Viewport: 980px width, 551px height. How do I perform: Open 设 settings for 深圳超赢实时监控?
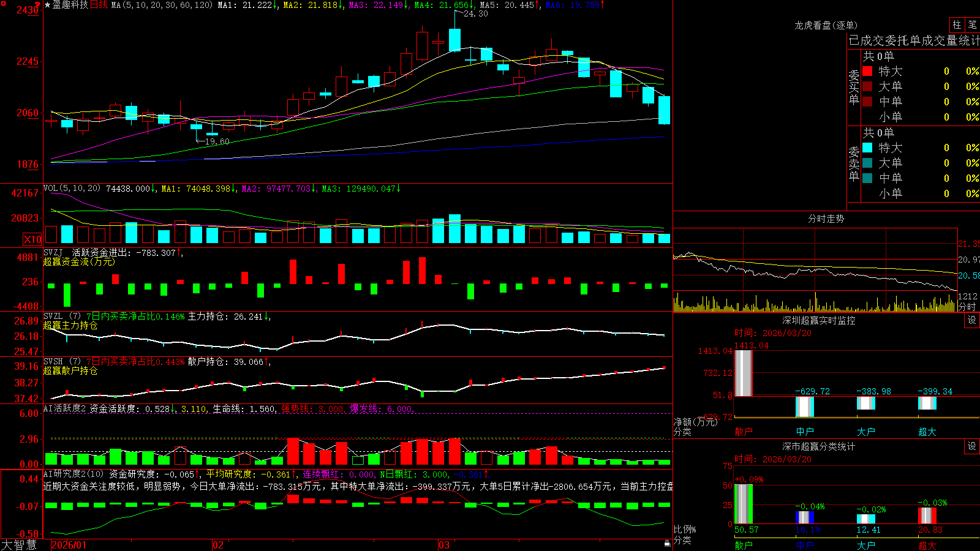click(972, 320)
